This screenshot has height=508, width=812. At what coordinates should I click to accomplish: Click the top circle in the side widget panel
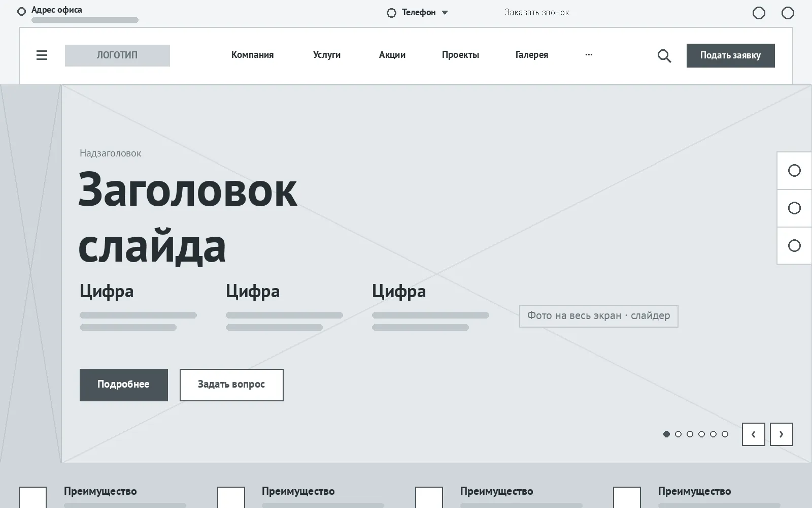(x=794, y=170)
